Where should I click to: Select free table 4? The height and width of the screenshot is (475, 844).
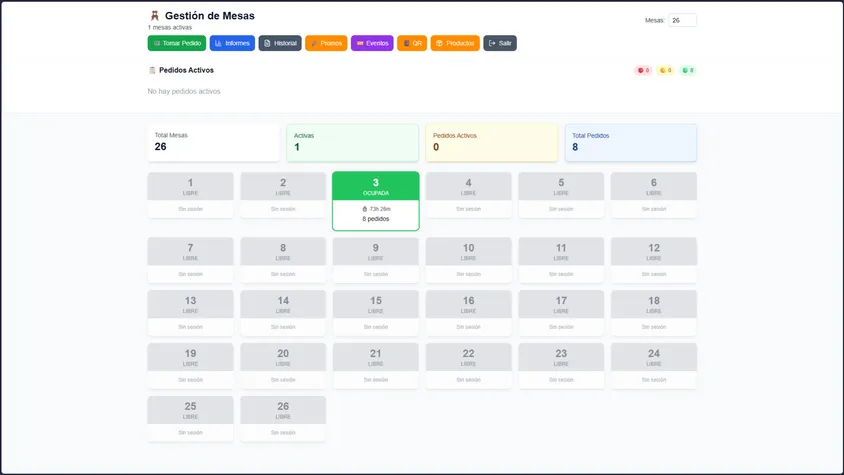[x=468, y=195]
